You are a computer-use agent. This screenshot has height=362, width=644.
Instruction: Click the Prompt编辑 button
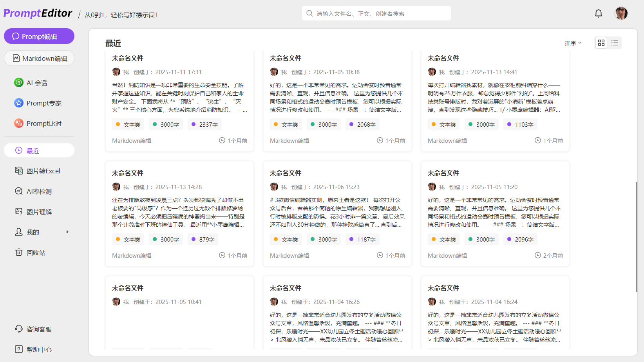(x=39, y=36)
